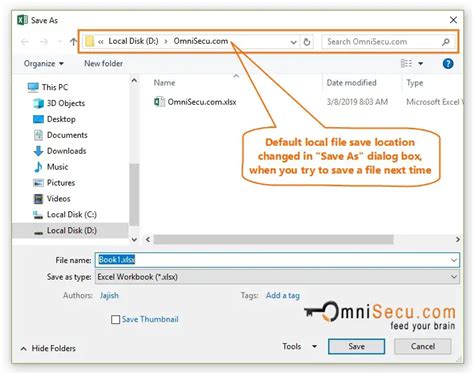Click the Cancel button
This screenshot has height=375, width=474.
tap(423, 346)
